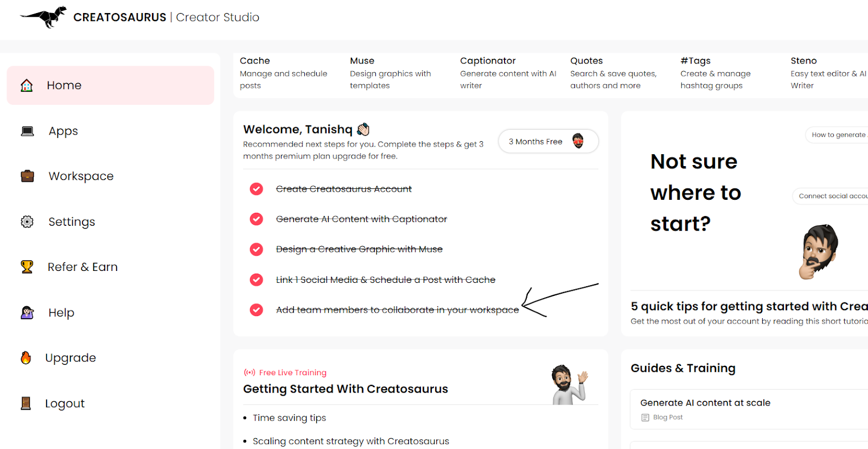Image resolution: width=868 pixels, height=449 pixels.
Task: Click the Free Live Training broadcast icon
Action: (x=250, y=372)
